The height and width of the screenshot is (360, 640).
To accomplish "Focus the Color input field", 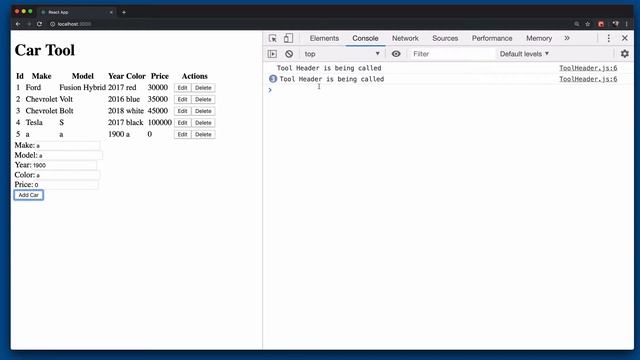I will (x=68, y=175).
